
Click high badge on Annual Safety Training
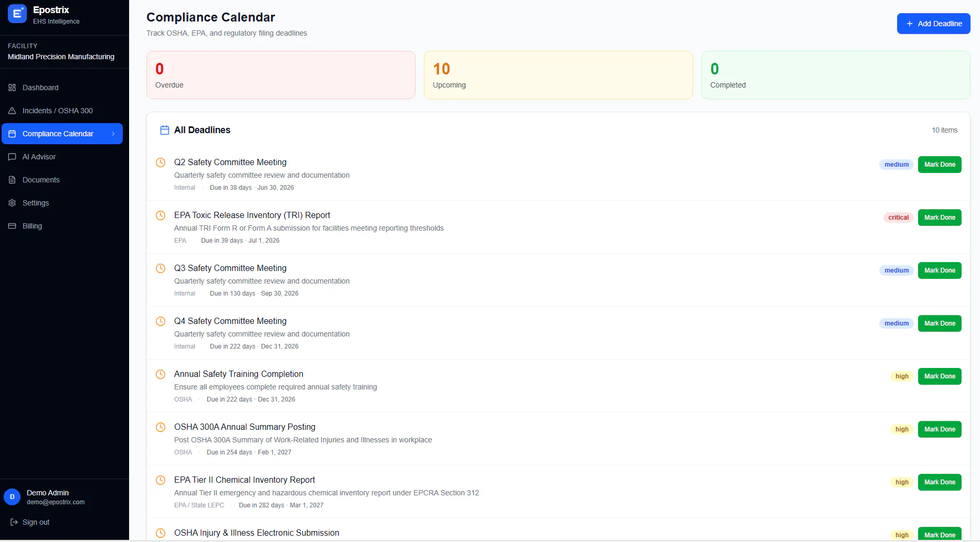pyautogui.click(x=902, y=376)
